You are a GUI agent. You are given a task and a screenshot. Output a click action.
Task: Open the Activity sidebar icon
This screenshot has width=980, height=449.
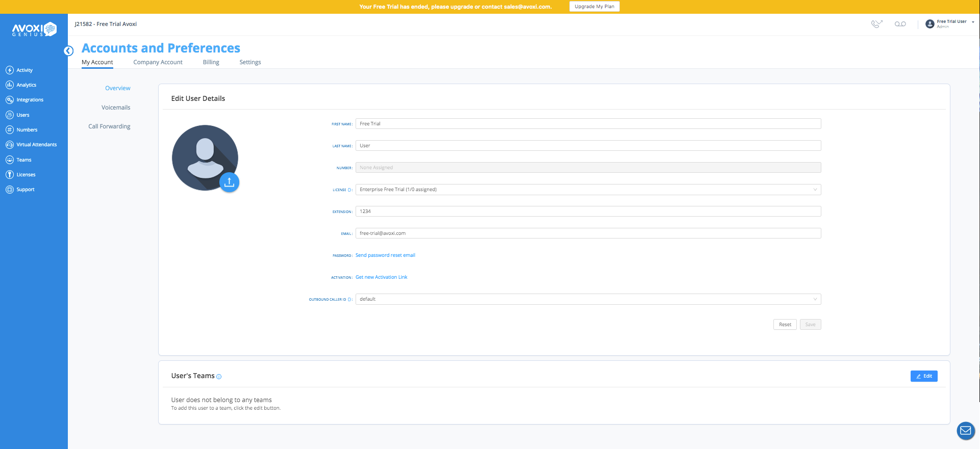[10, 70]
